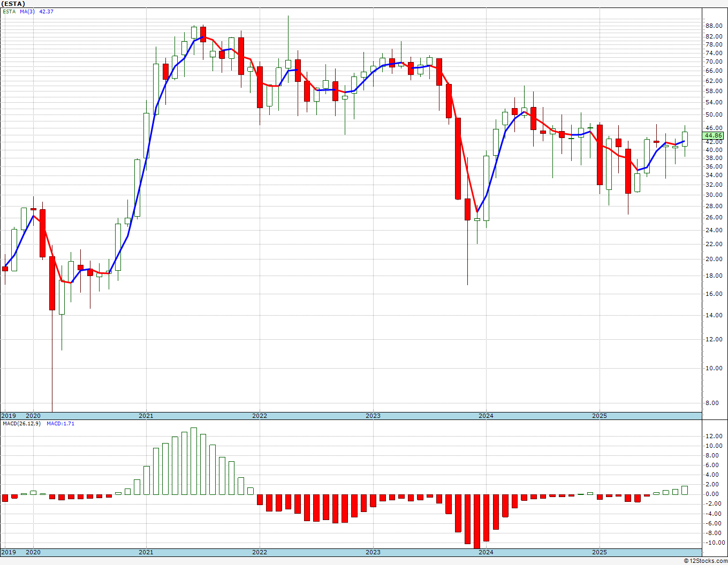Image resolution: width=728 pixels, height=565 pixels.
Task: Select the 42.37 moving average value
Action: [x=47, y=11]
